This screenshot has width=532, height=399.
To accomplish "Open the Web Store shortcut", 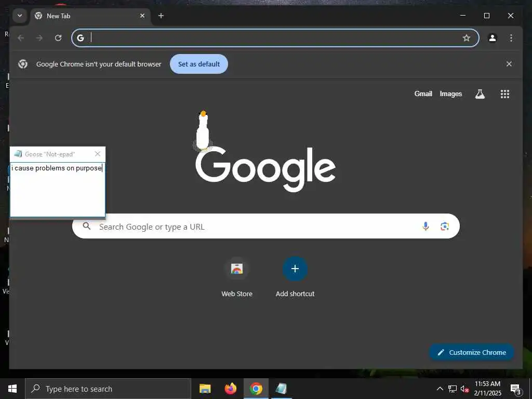I will (237, 277).
